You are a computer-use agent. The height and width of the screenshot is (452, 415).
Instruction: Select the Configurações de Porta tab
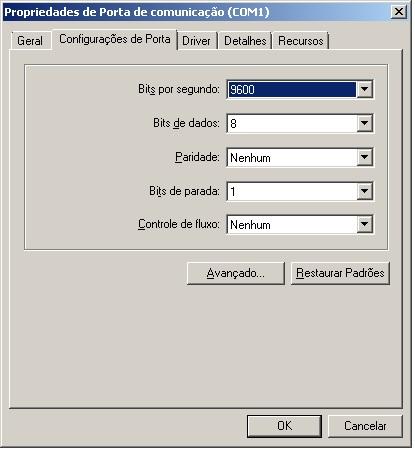click(x=115, y=39)
